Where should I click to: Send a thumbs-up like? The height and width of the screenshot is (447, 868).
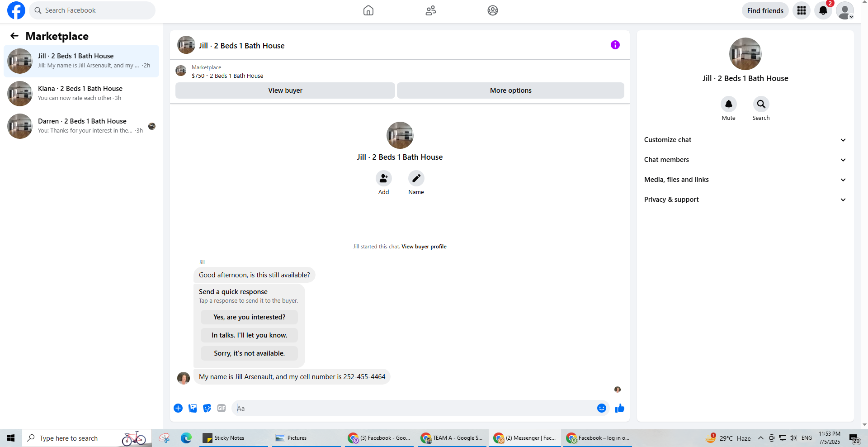coord(620,408)
